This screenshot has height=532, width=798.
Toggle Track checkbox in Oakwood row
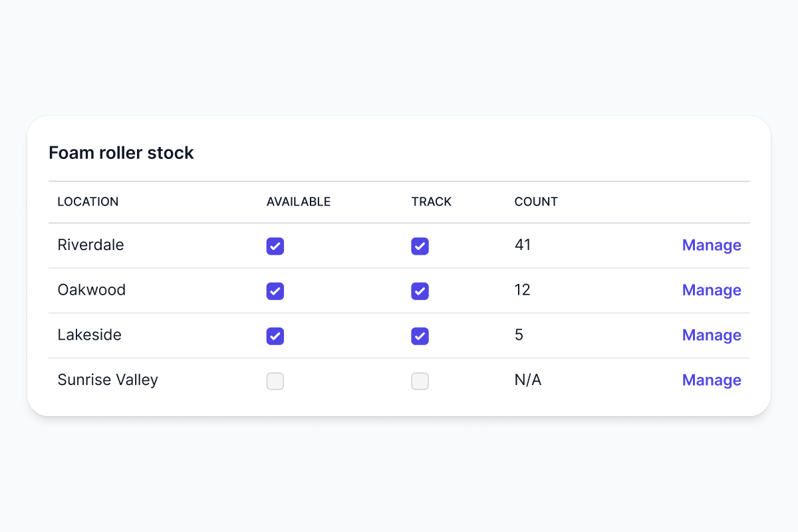[x=420, y=291]
